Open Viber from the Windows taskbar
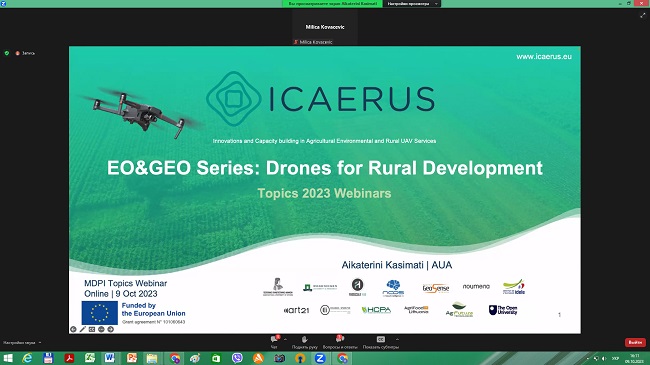The width and height of the screenshot is (650, 365). tap(237, 358)
